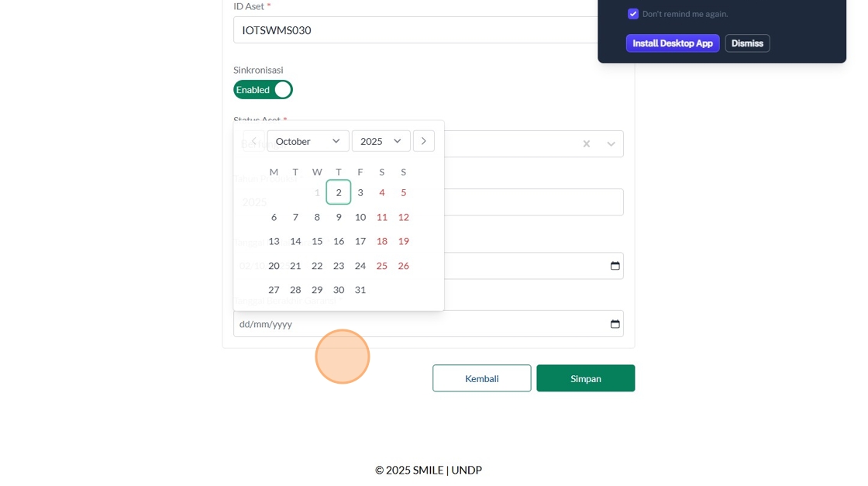
Task: Uncheck Don't remind me again
Action: coord(633,14)
